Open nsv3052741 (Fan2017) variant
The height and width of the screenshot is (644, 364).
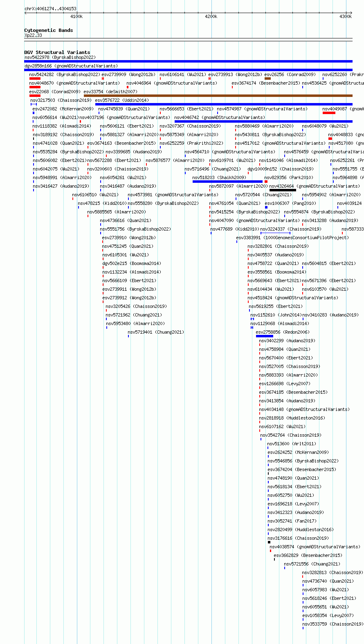[x=292, y=521]
